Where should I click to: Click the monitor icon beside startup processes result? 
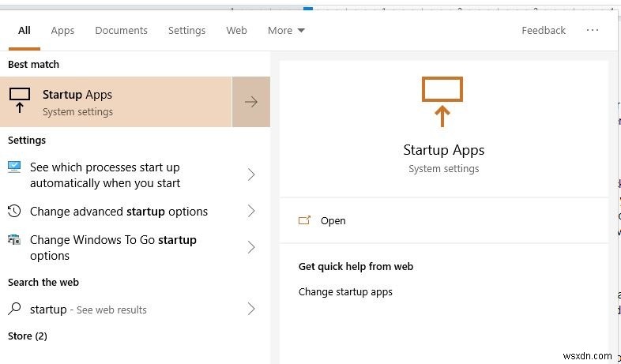[15, 167]
